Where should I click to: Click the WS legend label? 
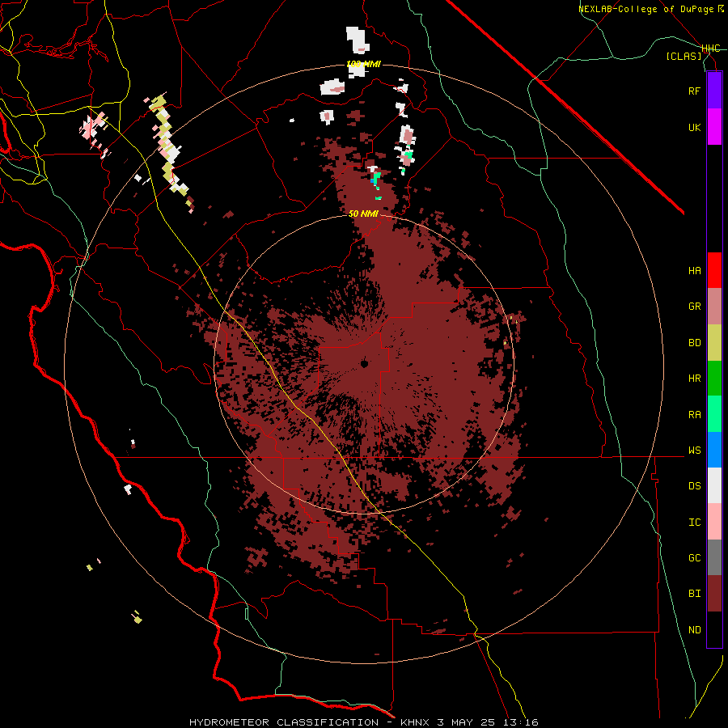694,450
